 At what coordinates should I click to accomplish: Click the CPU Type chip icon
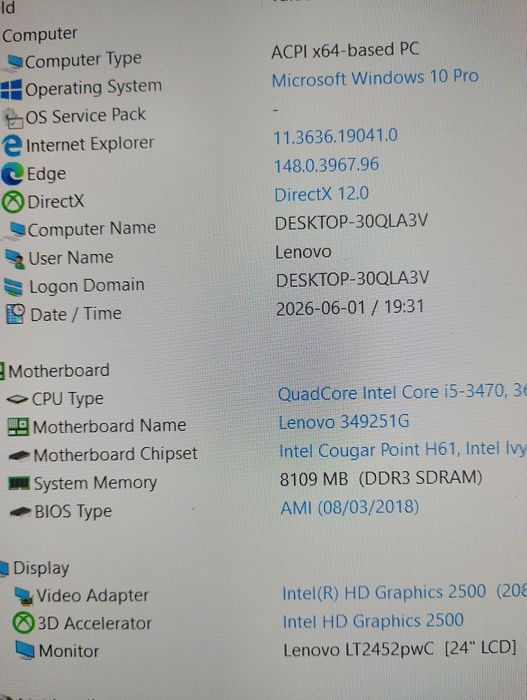17,399
